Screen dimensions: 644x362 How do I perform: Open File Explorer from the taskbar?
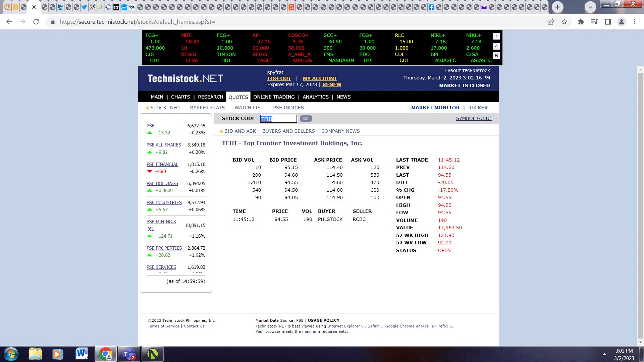[35, 354]
